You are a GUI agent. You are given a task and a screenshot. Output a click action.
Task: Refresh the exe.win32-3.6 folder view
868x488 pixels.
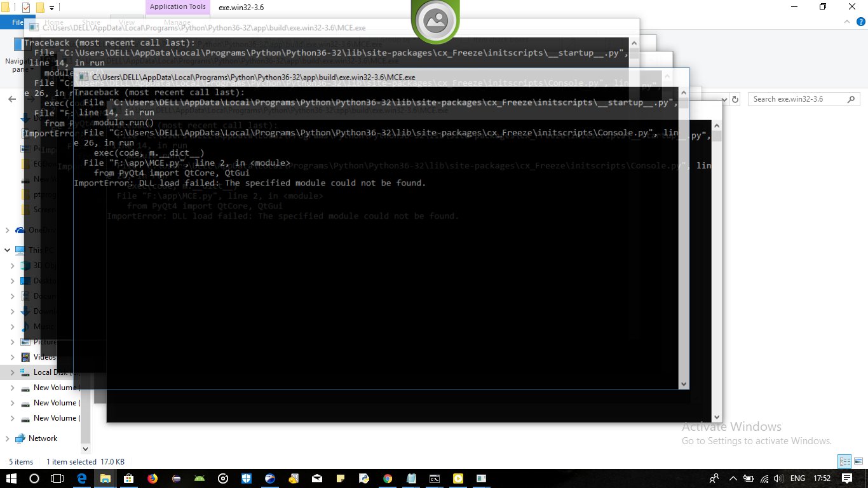click(734, 98)
